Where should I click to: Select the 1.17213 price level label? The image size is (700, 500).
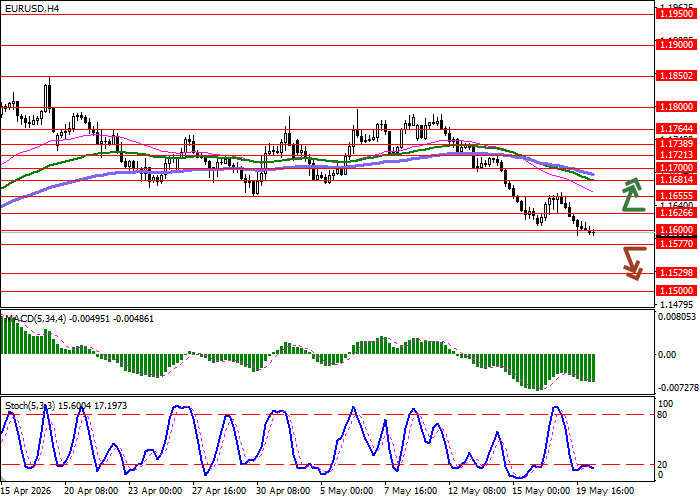click(x=676, y=155)
